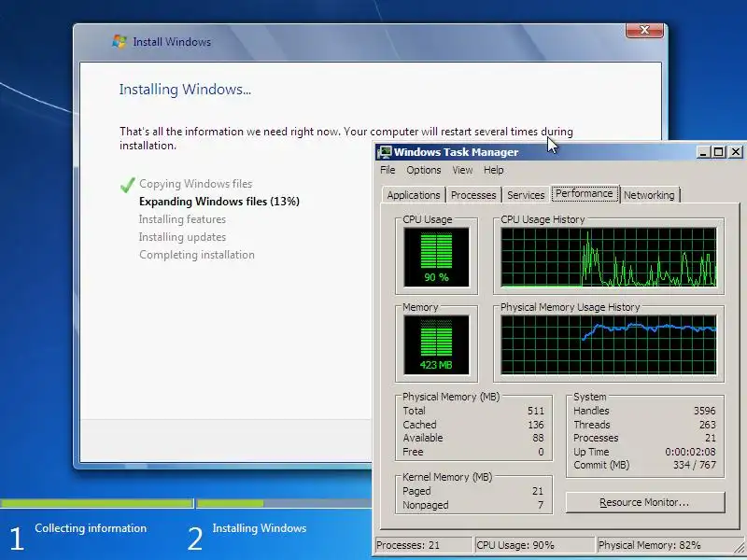Click the Commit (MB) value 334 / 767
This screenshot has width=747, height=560.
tap(695, 465)
